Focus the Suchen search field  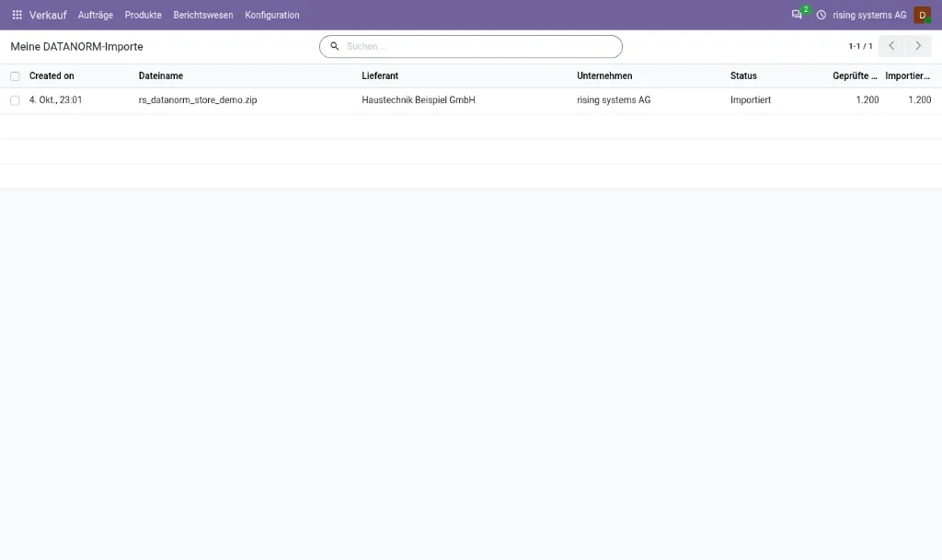[x=471, y=46]
